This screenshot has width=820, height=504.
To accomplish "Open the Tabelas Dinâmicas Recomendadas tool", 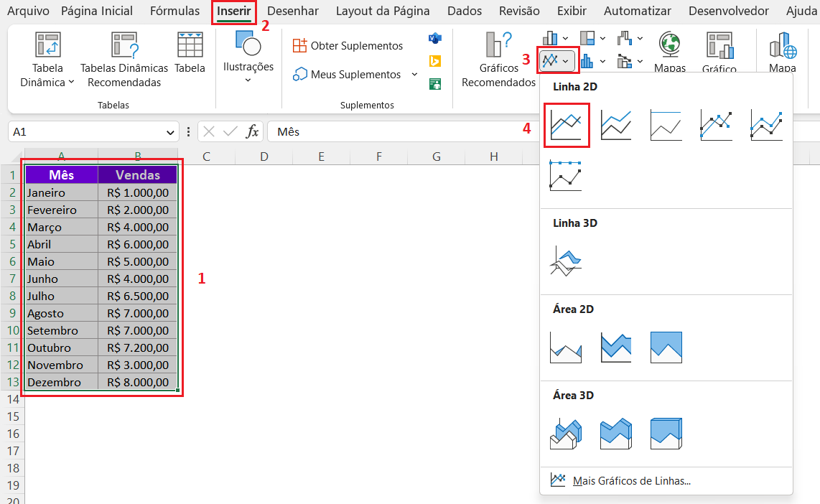I will (124, 46).
